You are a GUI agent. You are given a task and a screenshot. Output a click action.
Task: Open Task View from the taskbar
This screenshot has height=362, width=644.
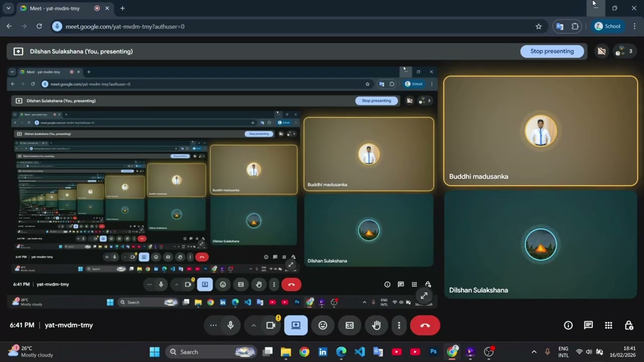pos(268,352)
